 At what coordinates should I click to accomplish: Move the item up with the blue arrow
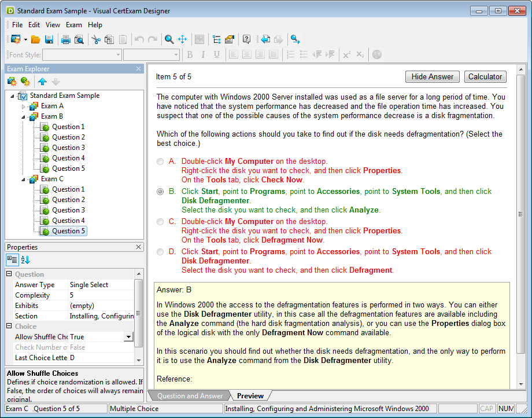pyautogui.click(x=42, y=82)
